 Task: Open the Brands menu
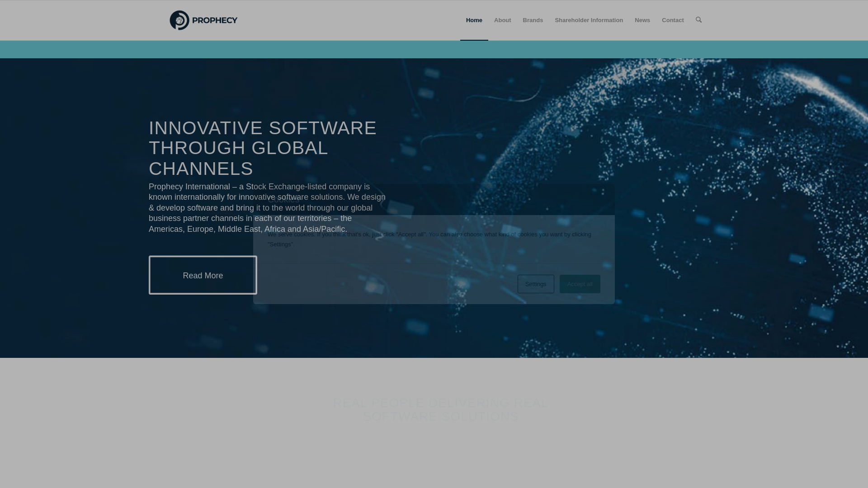[533, 20]
